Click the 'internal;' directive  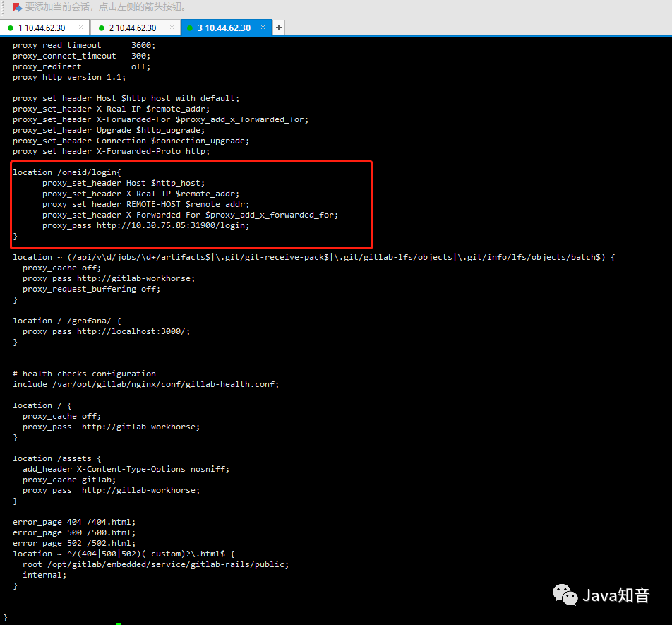point(44,576)
